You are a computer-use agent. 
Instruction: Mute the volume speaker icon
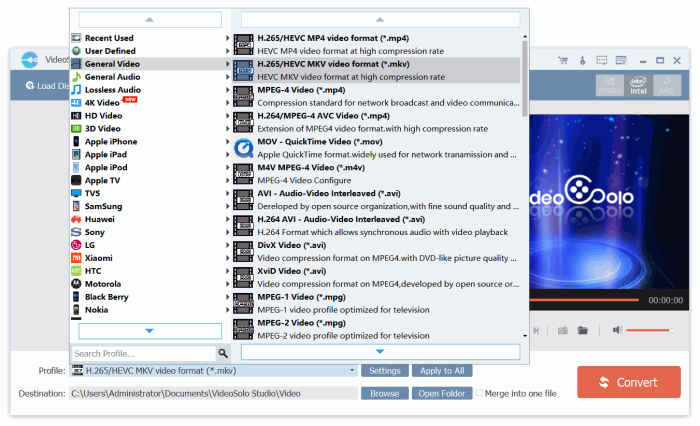[x=617, y=330]
